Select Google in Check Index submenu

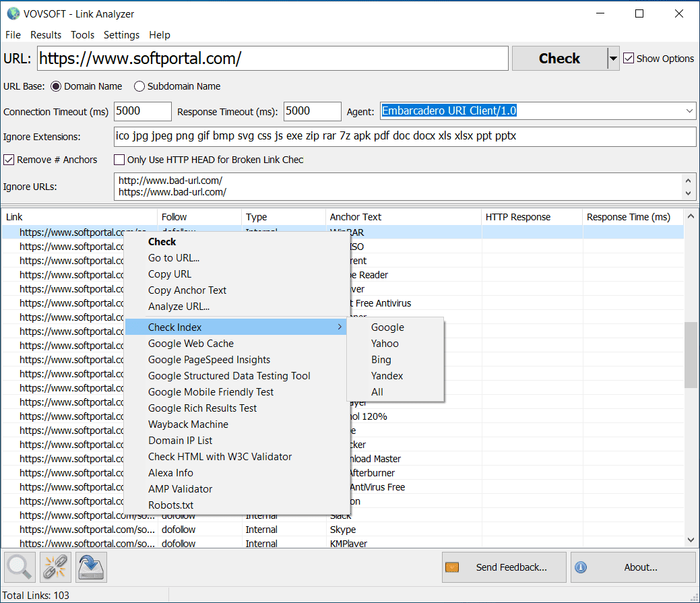click(395, 327)
